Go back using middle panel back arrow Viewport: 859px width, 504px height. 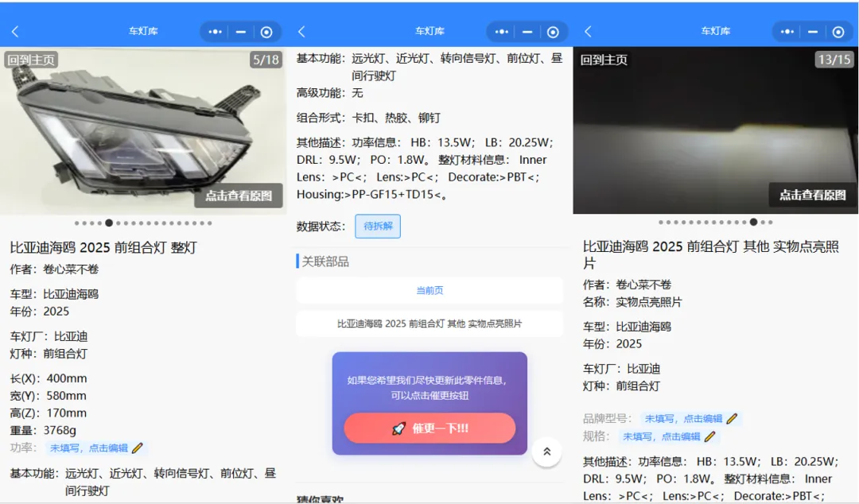point(301,32)
